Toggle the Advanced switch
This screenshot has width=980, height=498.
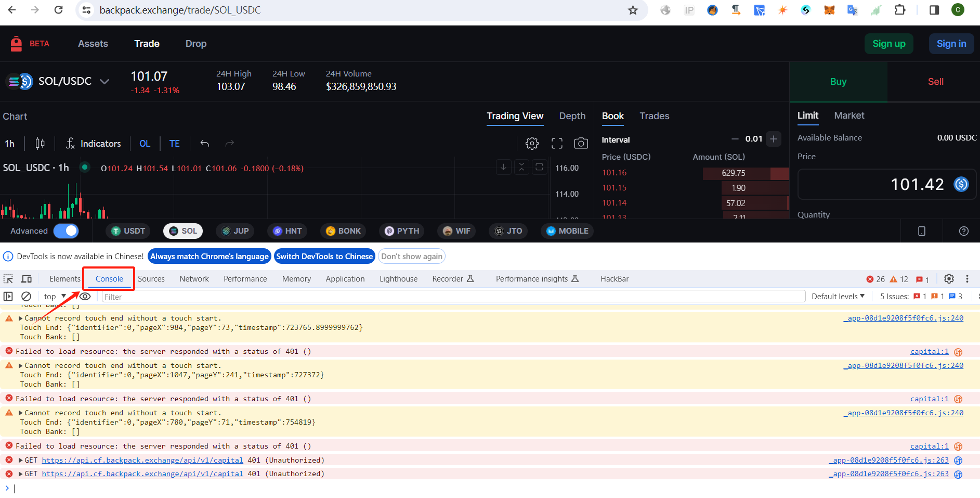(66, 231)
